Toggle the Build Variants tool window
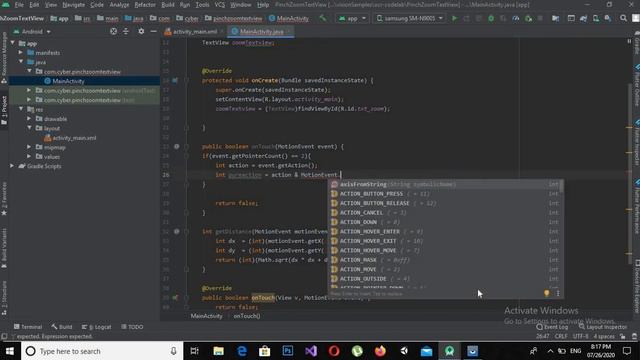Screen dimensions: 640x360 click(4, 247)
